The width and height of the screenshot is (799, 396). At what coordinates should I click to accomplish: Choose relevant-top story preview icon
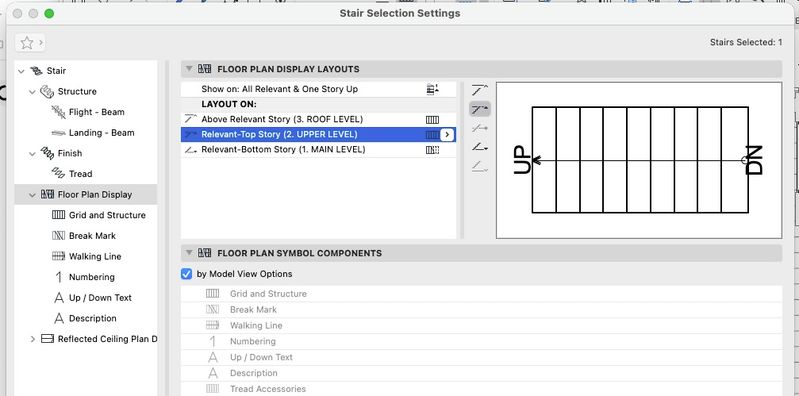(480, 109)
